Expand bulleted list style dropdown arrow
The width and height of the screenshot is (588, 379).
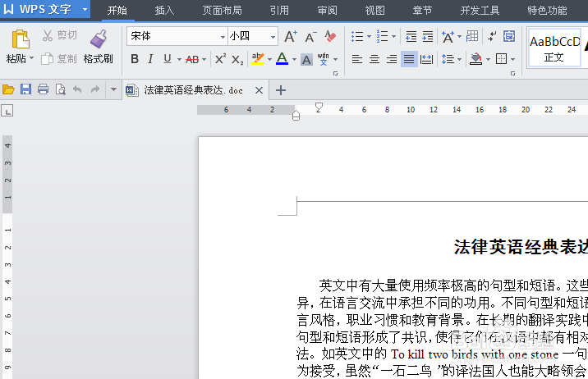pyautogui.click(x=369, y=36)
